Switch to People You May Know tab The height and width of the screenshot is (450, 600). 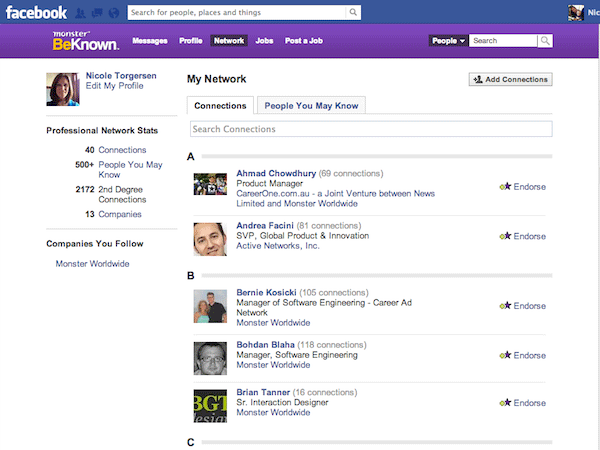point(311,106)
